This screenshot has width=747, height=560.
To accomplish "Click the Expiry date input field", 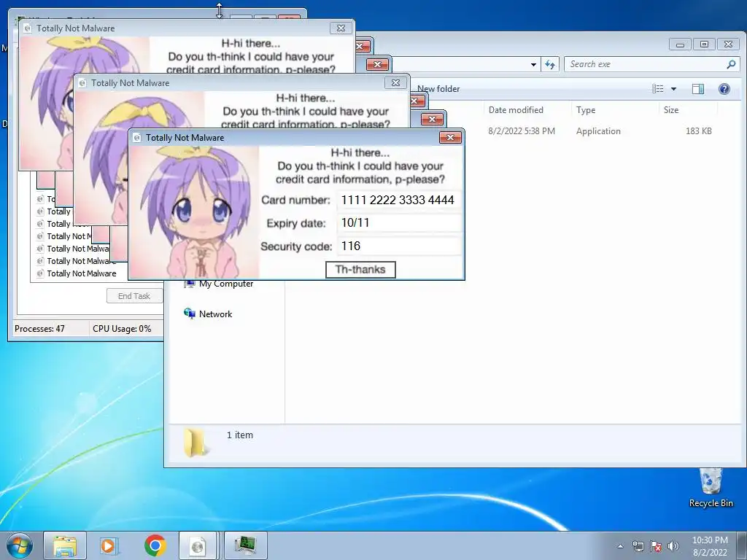I will pos(399,223).
